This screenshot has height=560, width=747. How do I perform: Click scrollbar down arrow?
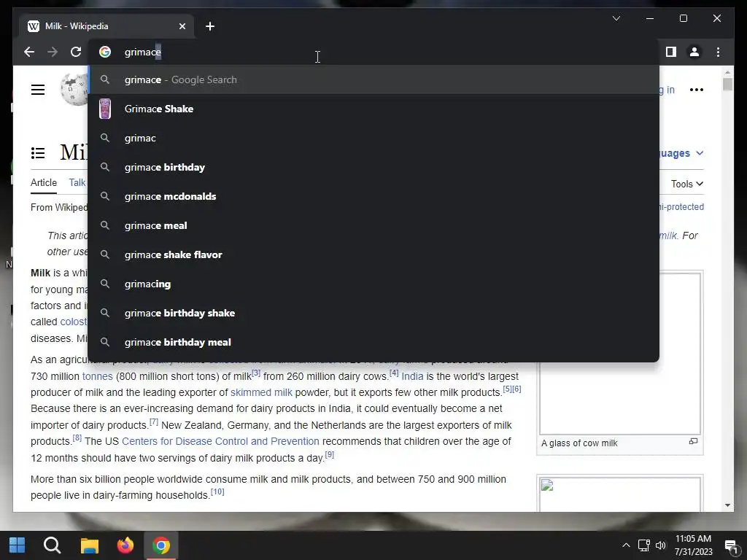click(727, 505)
